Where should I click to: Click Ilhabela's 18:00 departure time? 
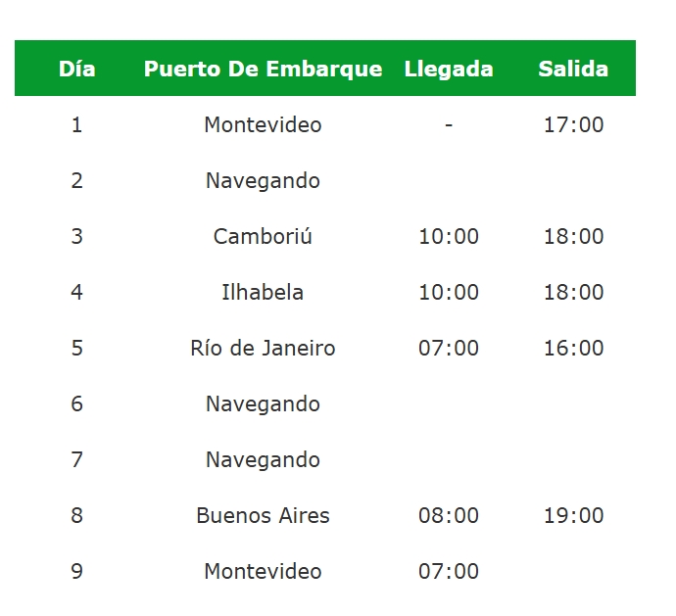pos(573,292)
